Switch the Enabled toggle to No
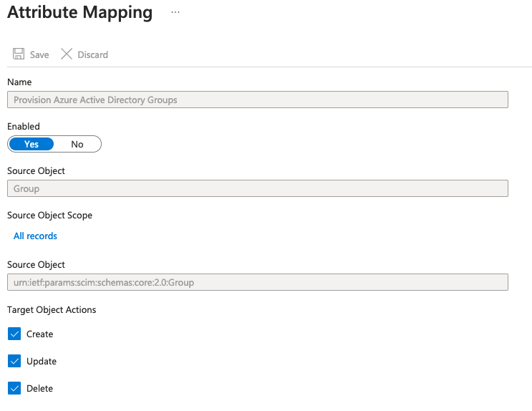The width and height of the screenshot is (532, 411). pyautogui.click(x=77, y=144)
